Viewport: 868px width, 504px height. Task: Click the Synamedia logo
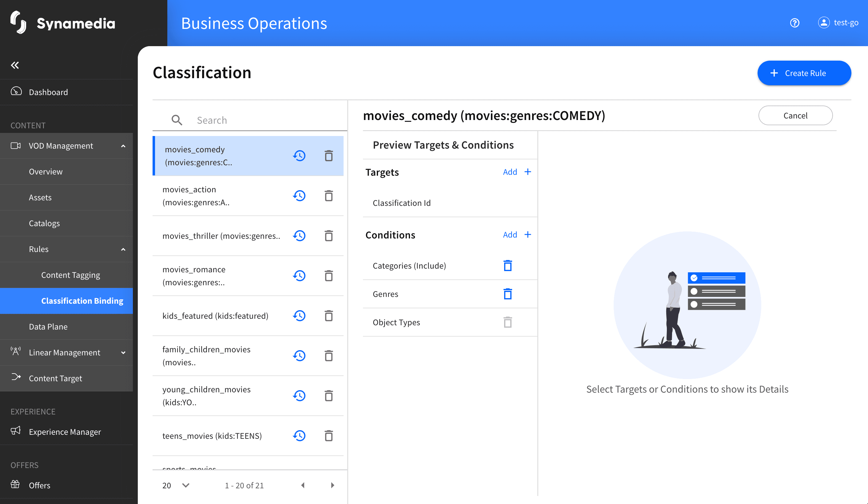(x=63, y=23)
